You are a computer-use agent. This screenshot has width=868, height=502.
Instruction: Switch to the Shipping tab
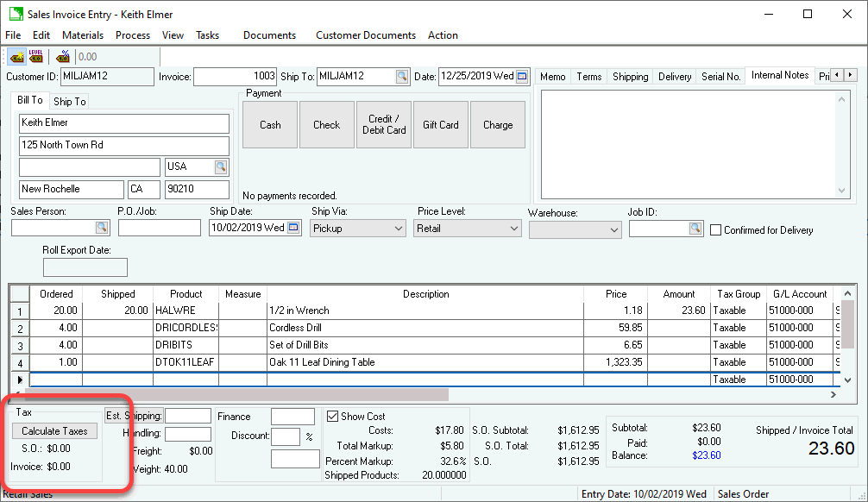click(630, 77)
